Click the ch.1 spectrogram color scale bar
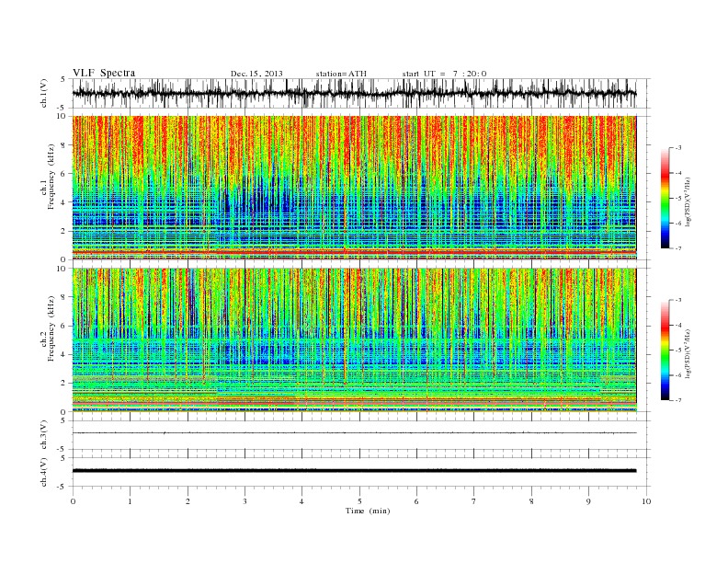Screen dimensions: 728x563 (x=665, y=199)
